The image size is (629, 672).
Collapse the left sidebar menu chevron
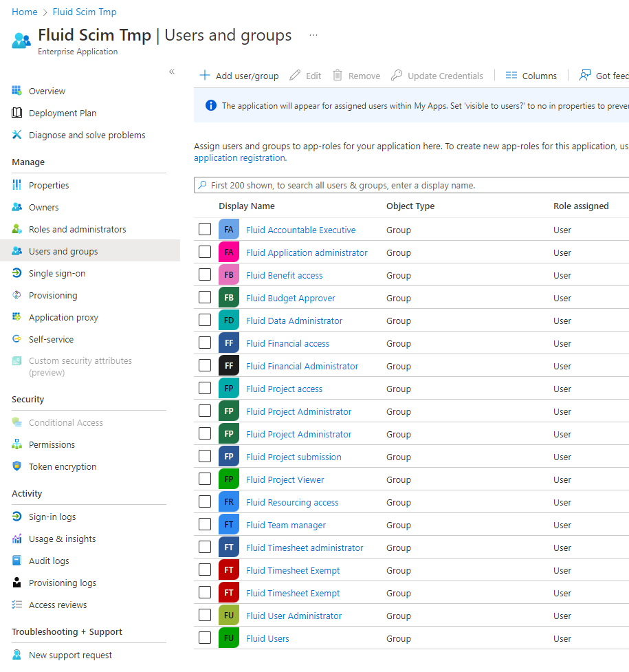[x=172, y=72]
